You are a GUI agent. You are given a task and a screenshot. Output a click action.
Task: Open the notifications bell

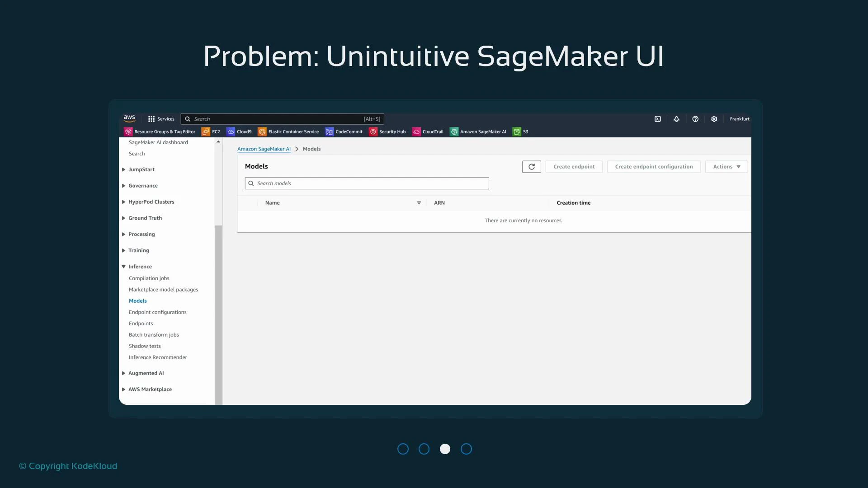(676, 119)
